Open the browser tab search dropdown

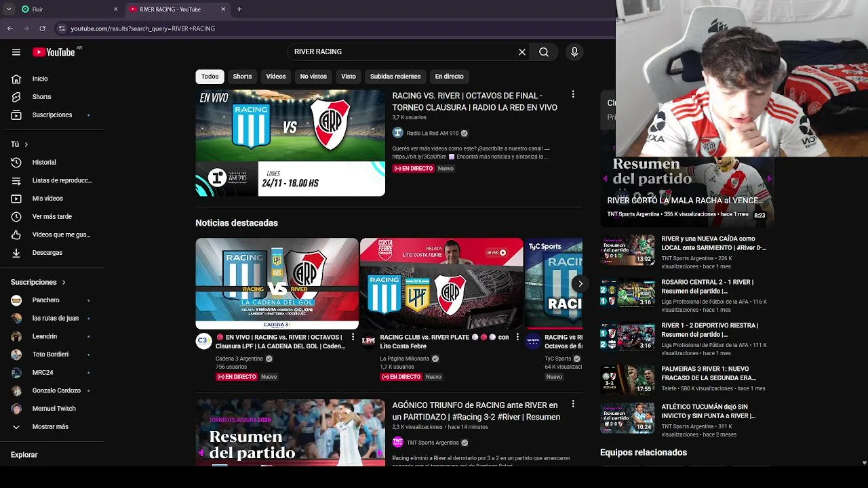click(9, 9)
